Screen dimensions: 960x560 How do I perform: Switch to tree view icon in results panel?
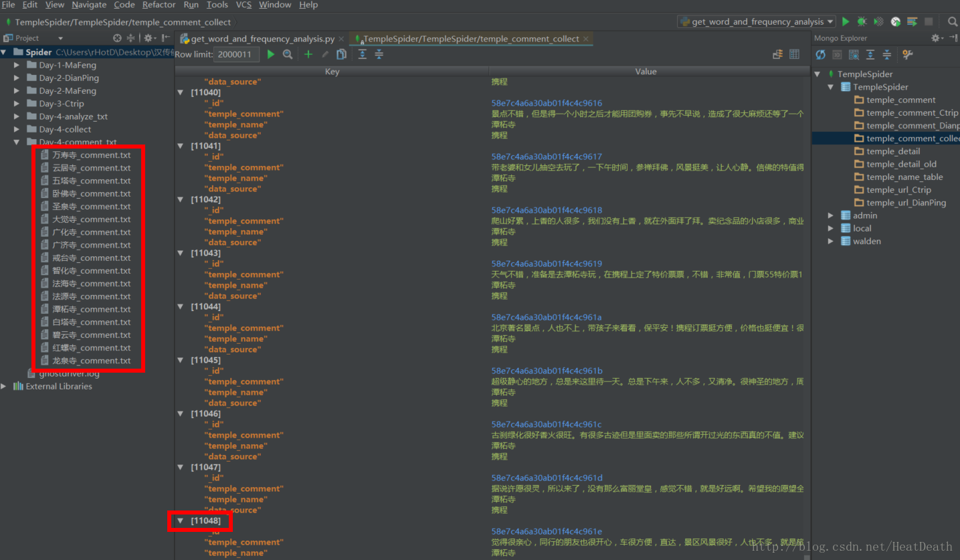[x=777, y=54]
